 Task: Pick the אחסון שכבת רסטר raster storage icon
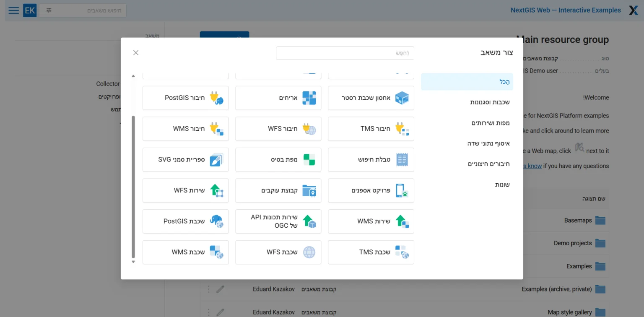click(402, 98)
